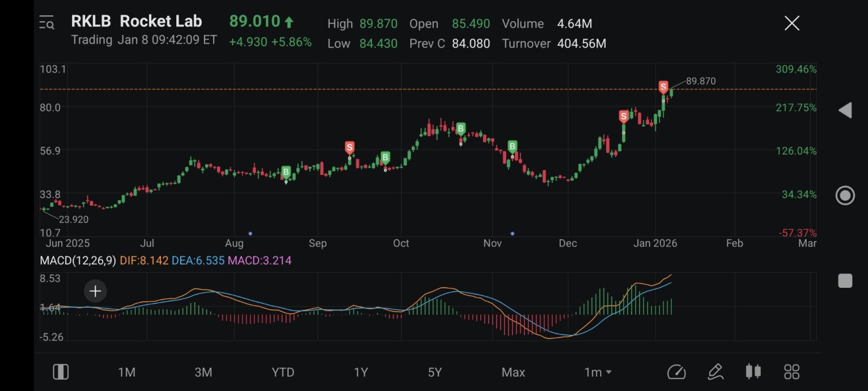
Task: Tap the Trading Jan 8 09:42:09 ET status
Action: coord(144,40)
